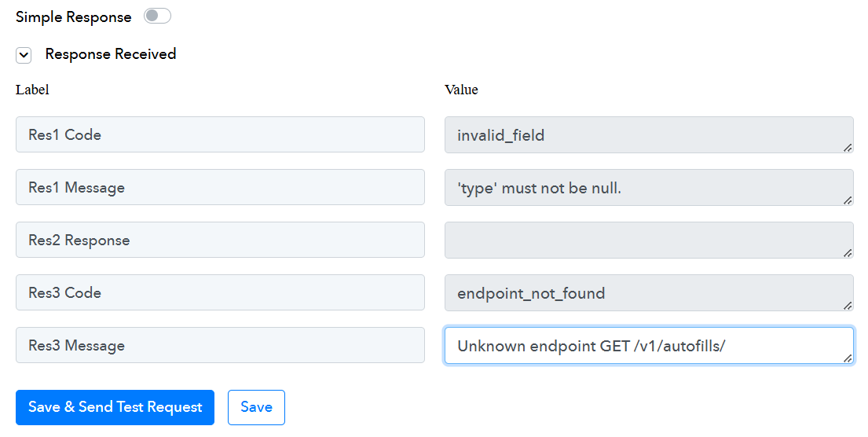Select the endpoint_not_found value box
The height and width of the screenshot is (437, 868).
649,292
